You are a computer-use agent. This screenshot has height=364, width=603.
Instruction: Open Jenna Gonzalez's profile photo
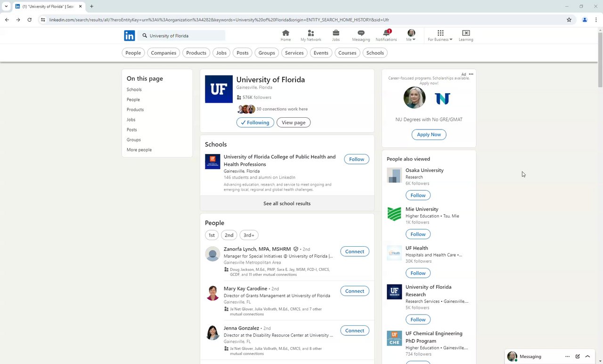pyautogui.click(x=212, y=332)
